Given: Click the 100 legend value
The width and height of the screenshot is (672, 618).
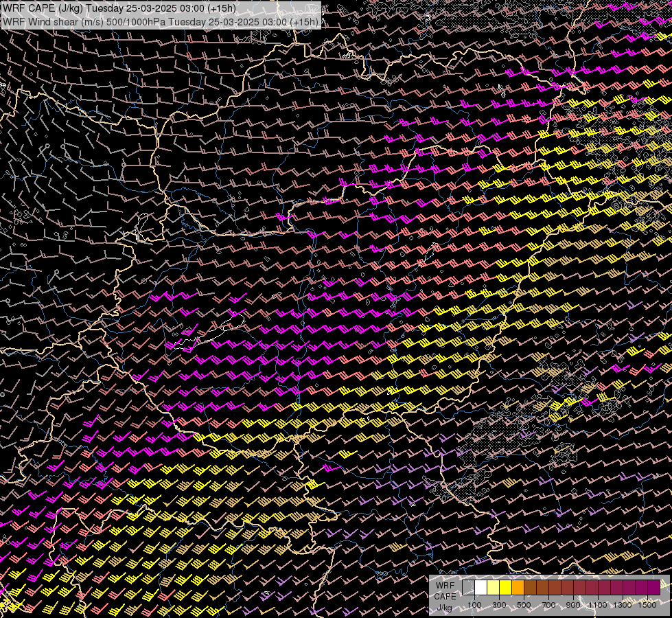Looking at the screenshot, I should pos(474,605).
